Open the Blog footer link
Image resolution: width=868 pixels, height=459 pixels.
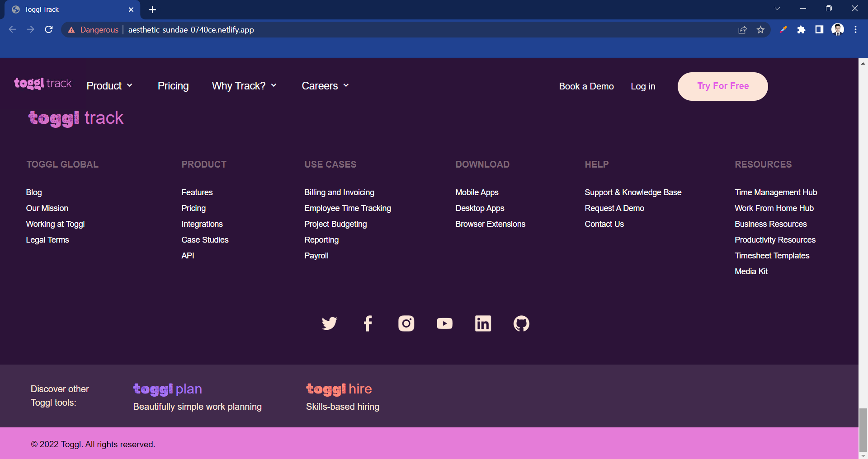34,192
